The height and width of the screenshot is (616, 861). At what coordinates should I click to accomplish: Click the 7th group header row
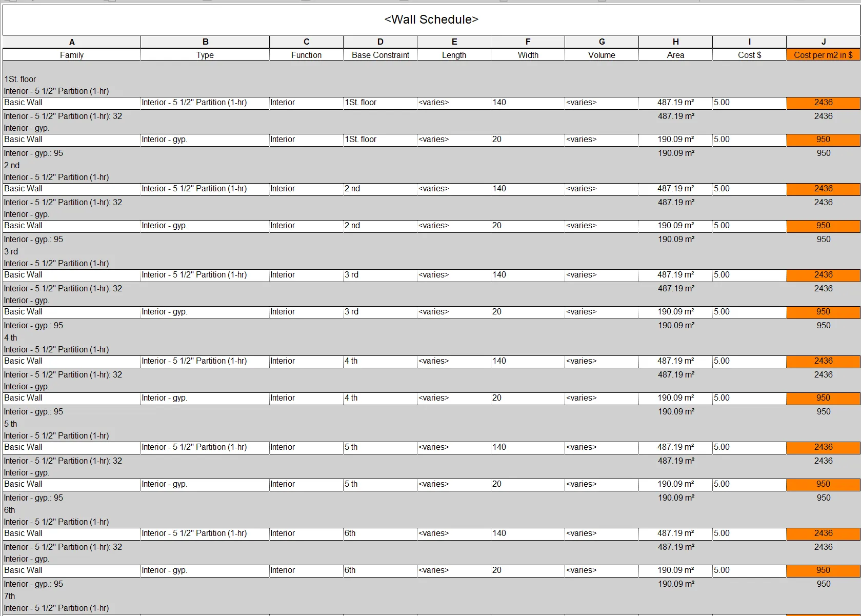tap(10, 596)
